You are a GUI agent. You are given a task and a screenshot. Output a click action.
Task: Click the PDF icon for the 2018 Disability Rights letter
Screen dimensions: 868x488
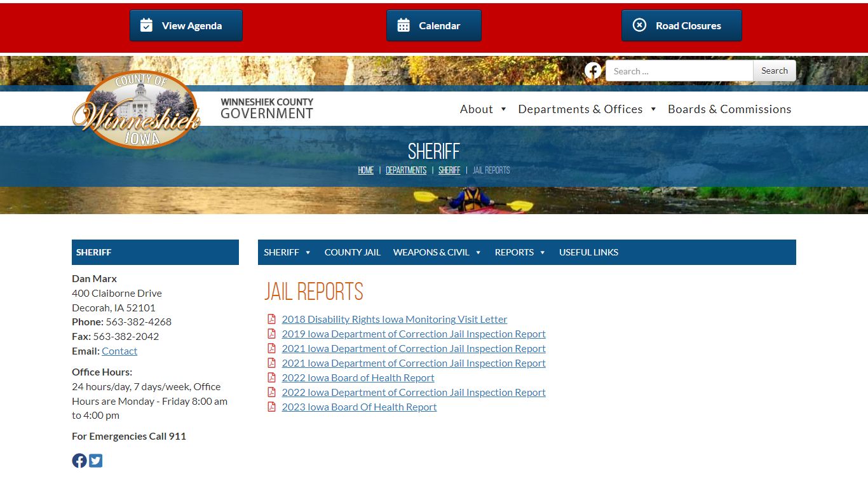click(271, 319)
